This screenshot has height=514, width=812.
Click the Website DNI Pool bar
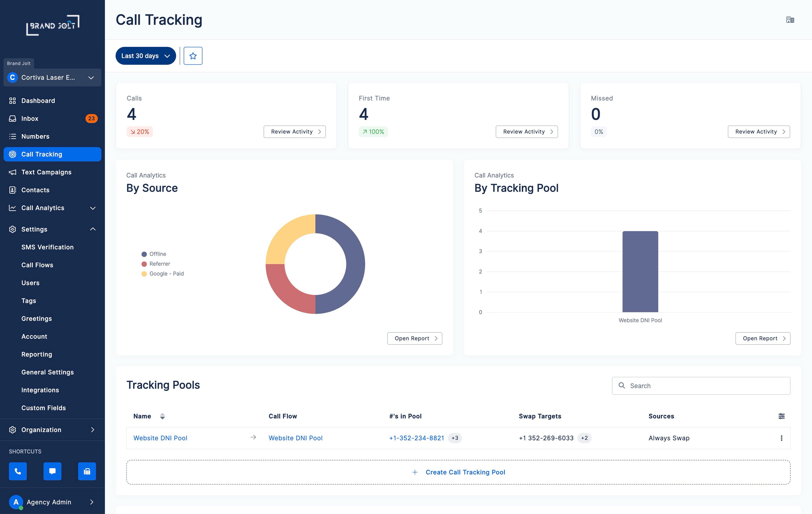640,272
